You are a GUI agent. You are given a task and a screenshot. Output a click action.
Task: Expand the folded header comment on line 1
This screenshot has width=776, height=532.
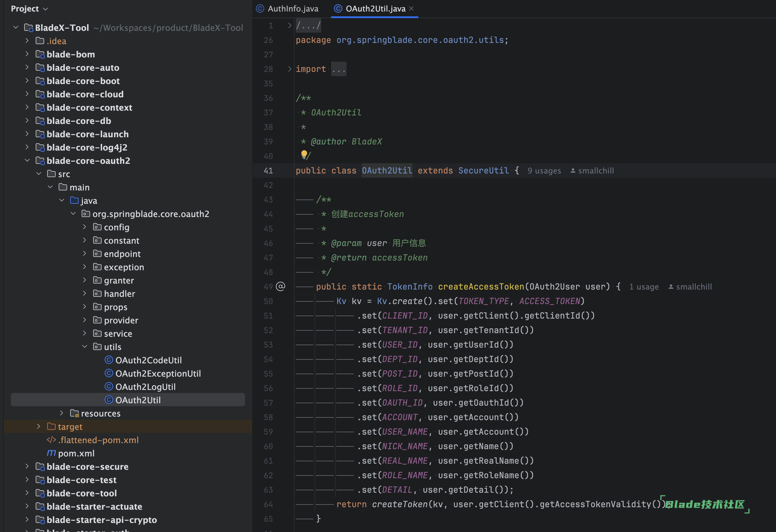pos(290,25)
